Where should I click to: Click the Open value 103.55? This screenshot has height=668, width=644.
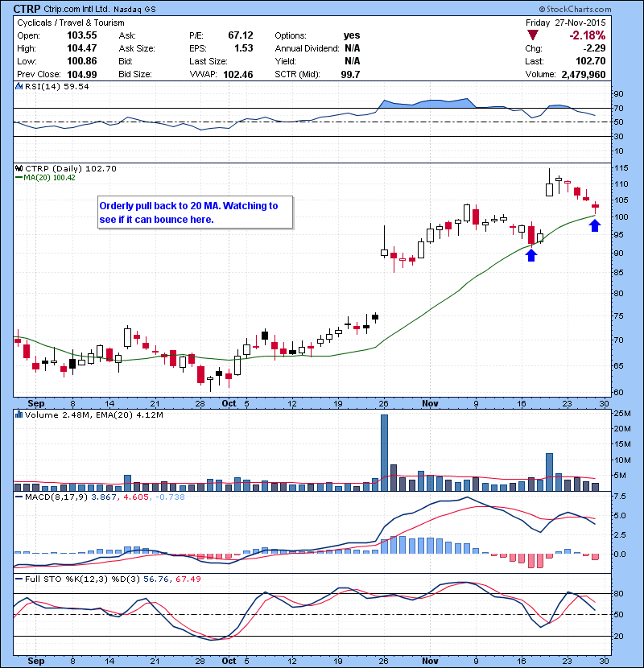point(82,35)
